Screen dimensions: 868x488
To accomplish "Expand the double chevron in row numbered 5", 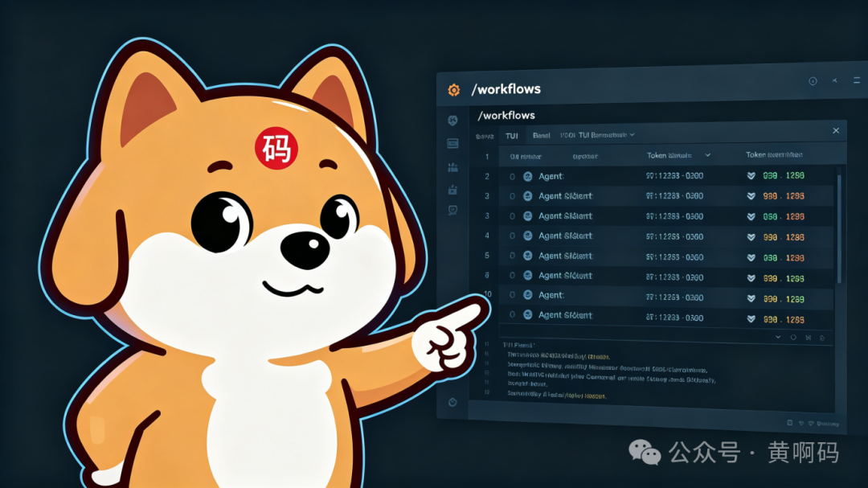I will pos(751,257).
